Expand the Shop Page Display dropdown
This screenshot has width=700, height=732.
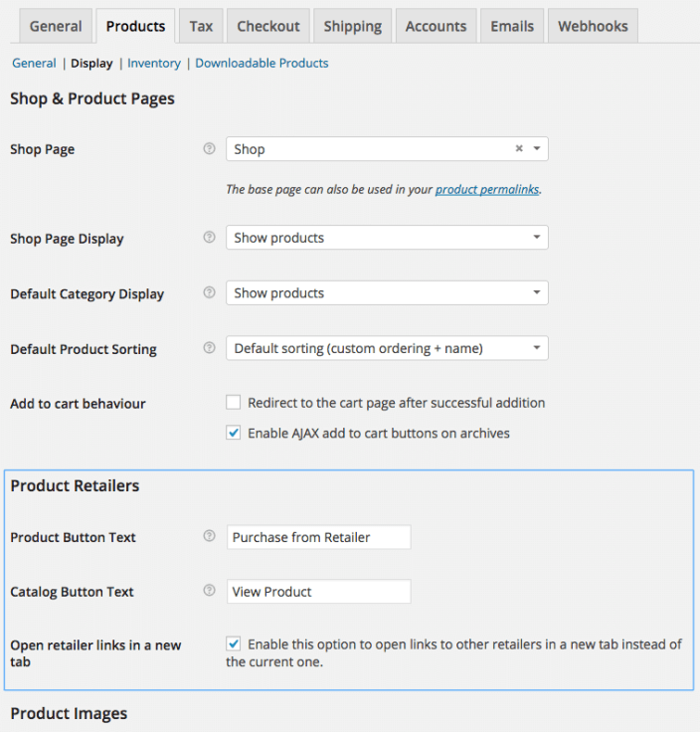(387, 238)
